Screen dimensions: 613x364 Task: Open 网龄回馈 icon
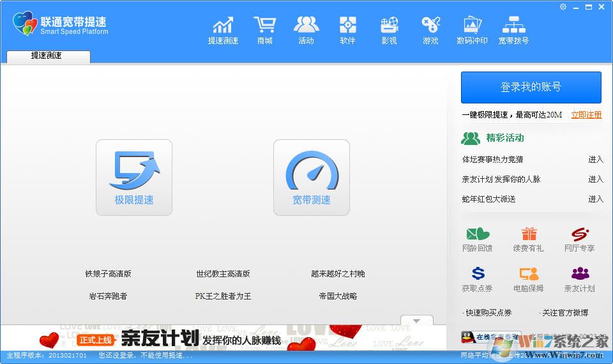click(478, 239)
